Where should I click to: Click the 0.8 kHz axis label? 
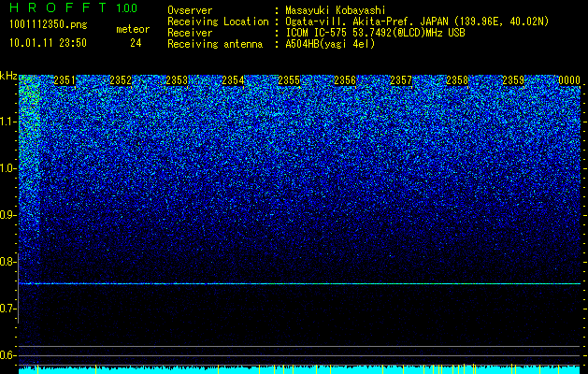(8, 262)
